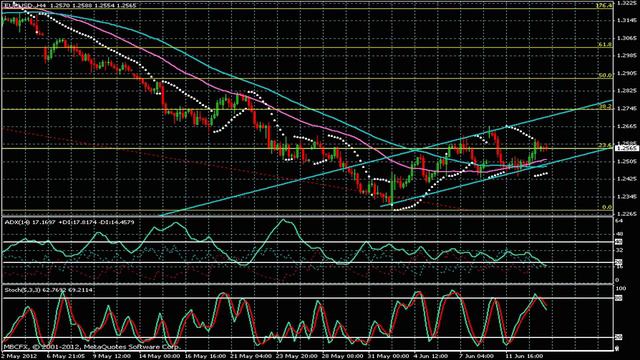Click the 100 value on Stochastic scale

click(620, 289)
